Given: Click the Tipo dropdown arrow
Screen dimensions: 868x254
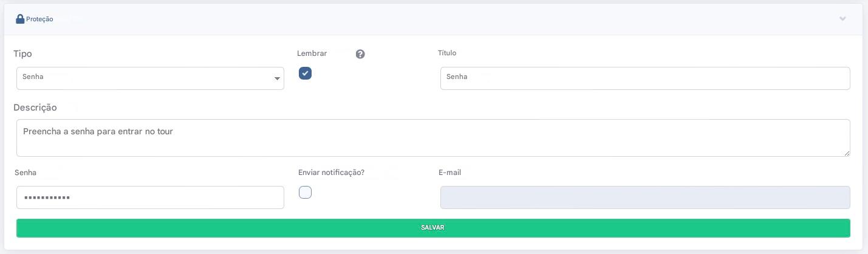Looking at the screenshot, I should (x=277, y=78).
